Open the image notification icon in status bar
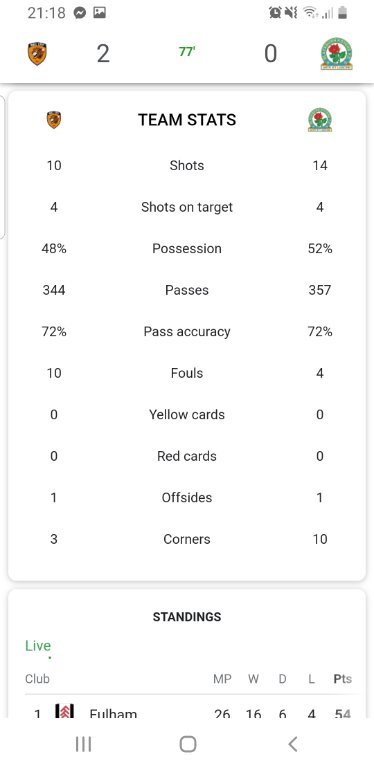Viewport: 374px width, 768px height. (x=99, y=13)
